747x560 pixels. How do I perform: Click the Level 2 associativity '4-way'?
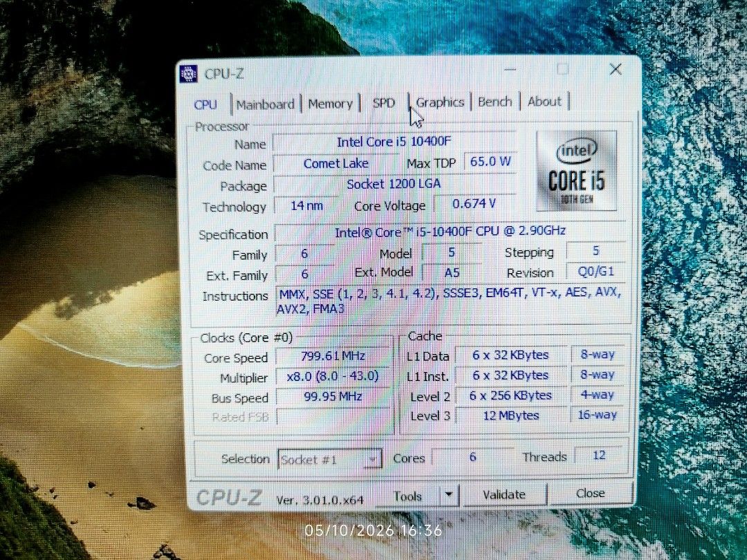click(597, 394)
